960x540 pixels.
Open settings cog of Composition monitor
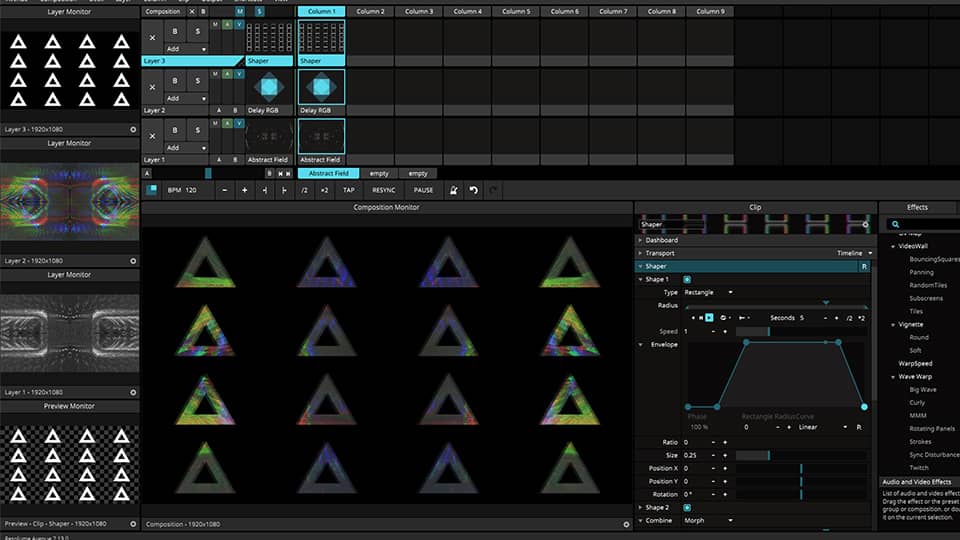(626, 524)
